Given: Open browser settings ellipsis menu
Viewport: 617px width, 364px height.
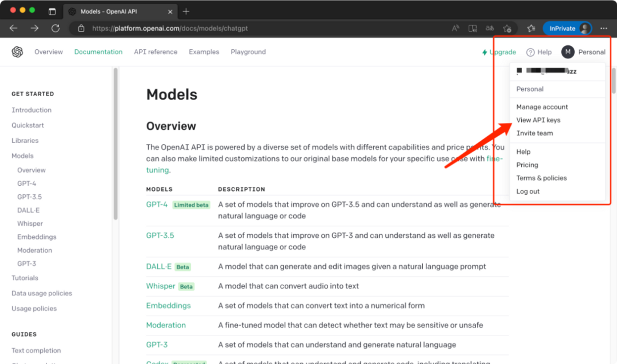Looking at the screenshot, I should tap(604, 28).
